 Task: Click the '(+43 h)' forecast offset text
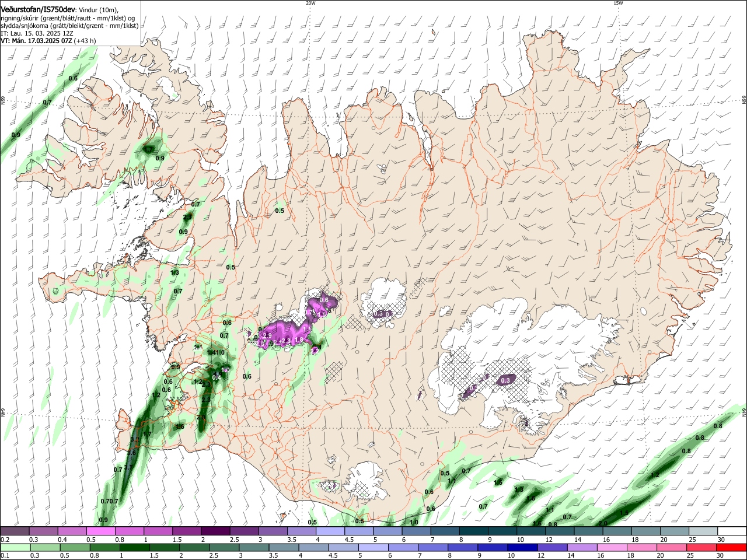coord(85,41)
